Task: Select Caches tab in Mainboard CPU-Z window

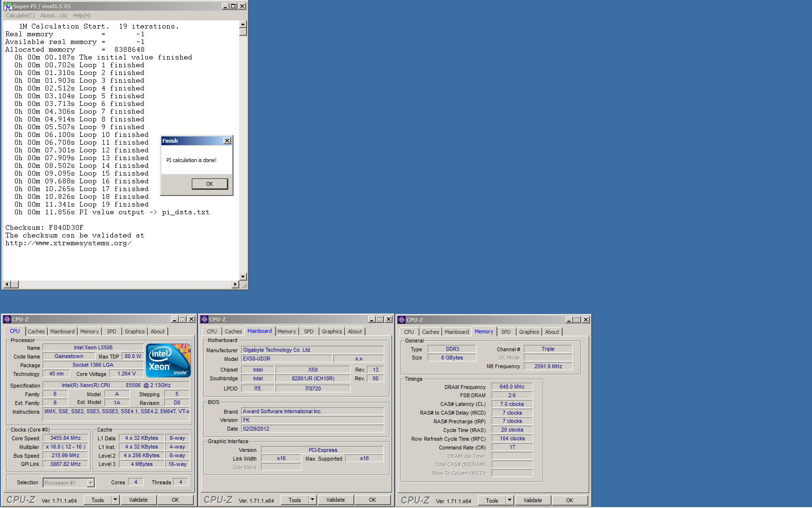Action: point(233,331)
